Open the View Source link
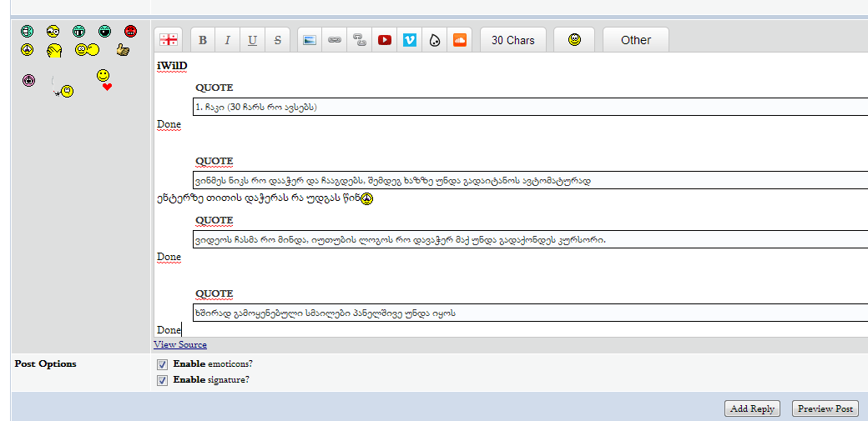Viewport: 868px width, 421px height. pos(180,344)
